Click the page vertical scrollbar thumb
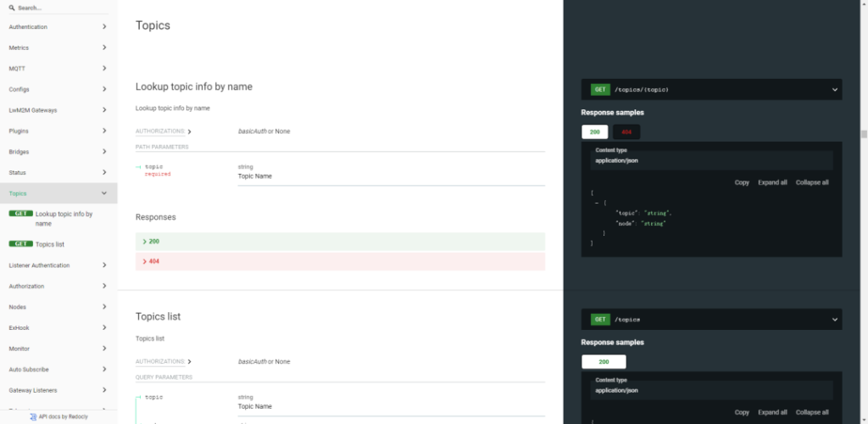 pos(864,134)
